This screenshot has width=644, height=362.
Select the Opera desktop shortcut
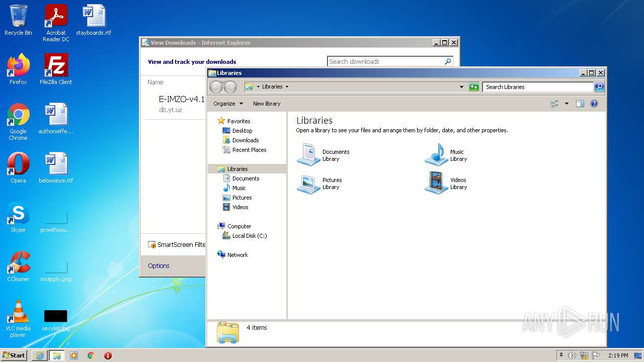click(x=18, y=168)
